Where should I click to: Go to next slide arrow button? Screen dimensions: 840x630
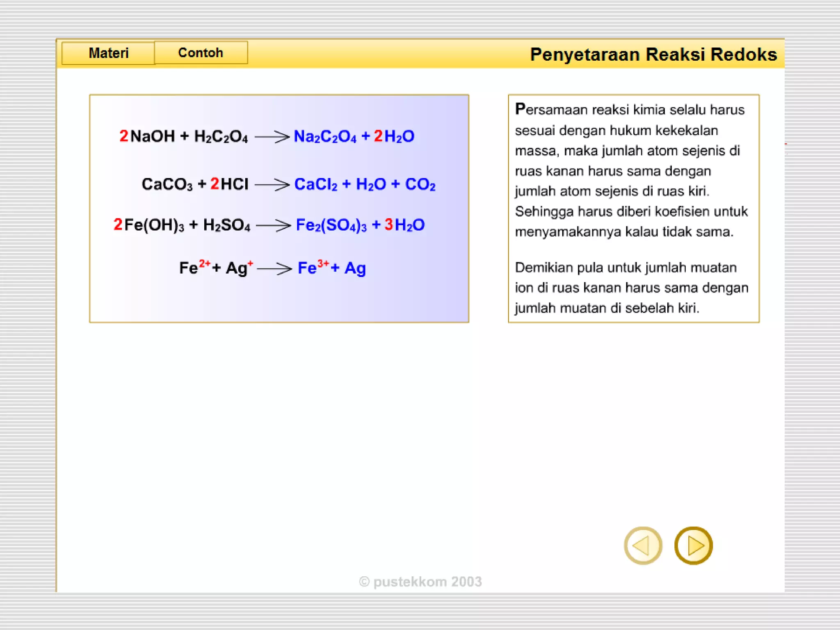coord(693,546)
